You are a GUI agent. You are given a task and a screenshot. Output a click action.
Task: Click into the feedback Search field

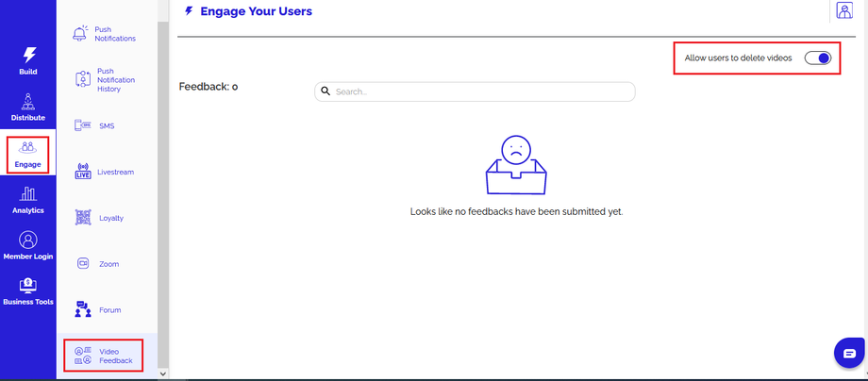(x=475, y=91)
